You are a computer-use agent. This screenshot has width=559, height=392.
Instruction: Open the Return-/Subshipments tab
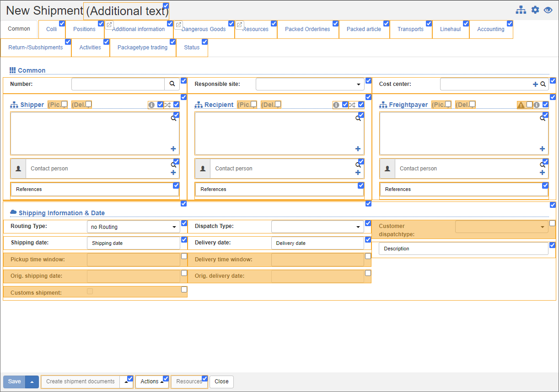[x=36, y=48]
